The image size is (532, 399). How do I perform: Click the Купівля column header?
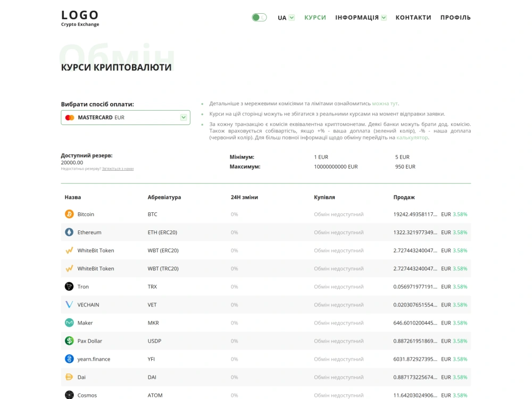click(x=325, y=197)
